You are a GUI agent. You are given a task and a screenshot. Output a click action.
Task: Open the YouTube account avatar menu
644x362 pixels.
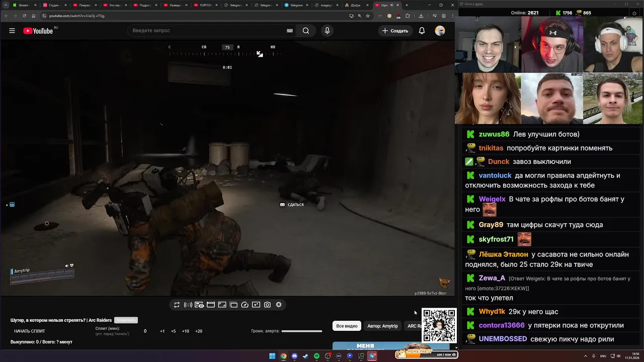[x=440, y=31]
